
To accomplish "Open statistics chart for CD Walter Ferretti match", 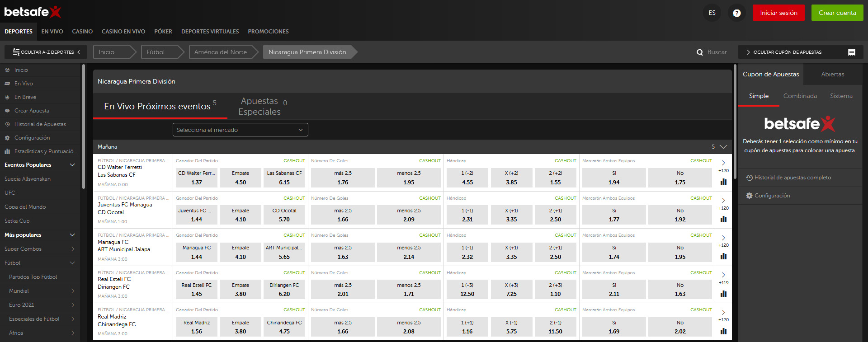I will coord(723,182).
